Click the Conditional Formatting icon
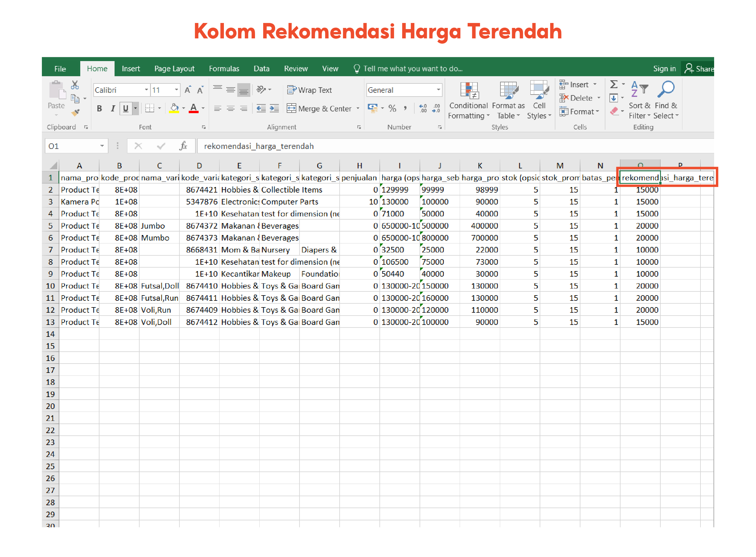 [x=469, y=91]
